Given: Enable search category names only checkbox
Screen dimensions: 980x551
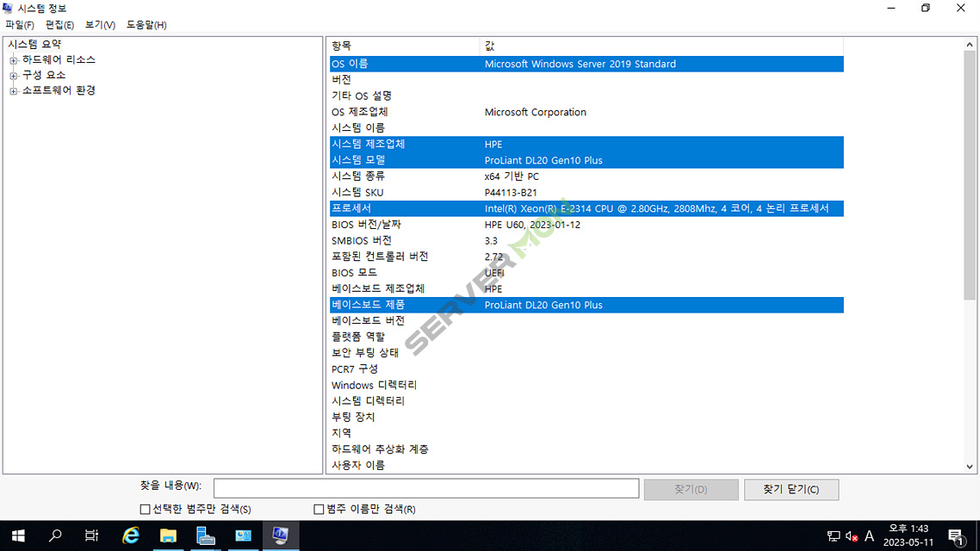Looking at the screenshot, I should point(319,509).
